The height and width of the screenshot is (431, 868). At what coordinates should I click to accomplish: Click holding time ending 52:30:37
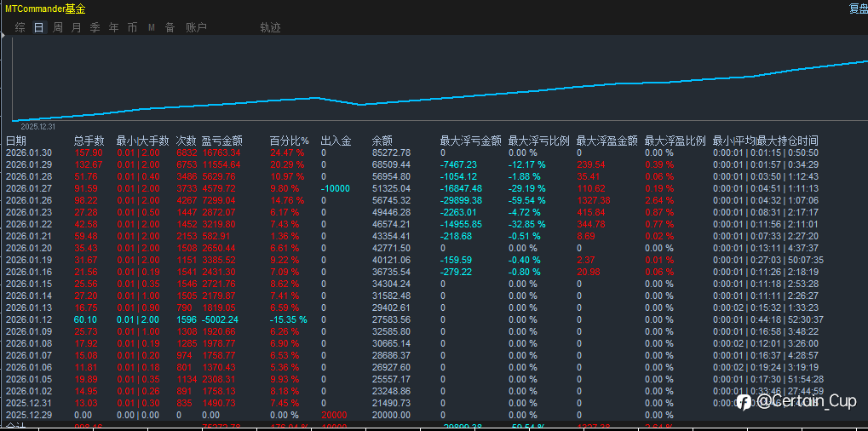[768, 319]
